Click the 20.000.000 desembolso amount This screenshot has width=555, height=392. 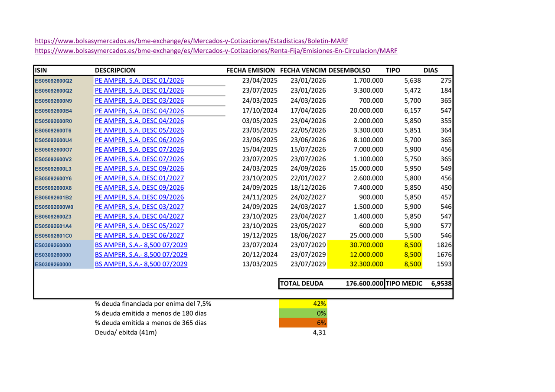(x=366, y=111)
